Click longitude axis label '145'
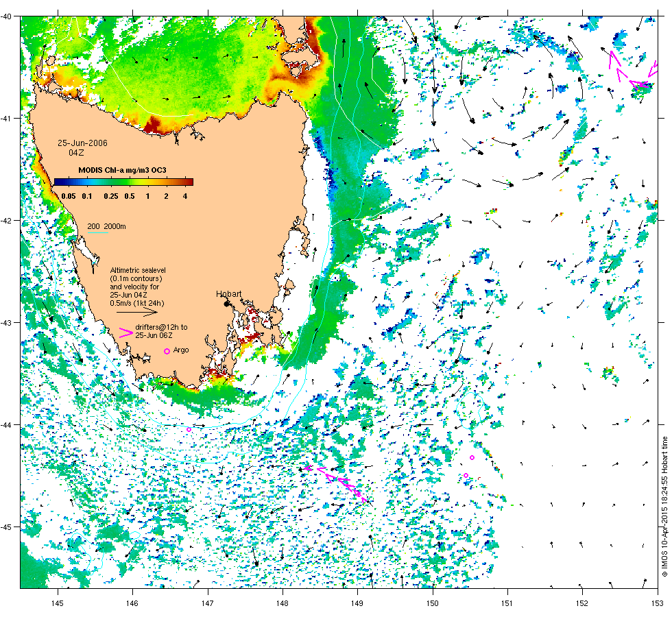672x617 pixels. [57, 603]
